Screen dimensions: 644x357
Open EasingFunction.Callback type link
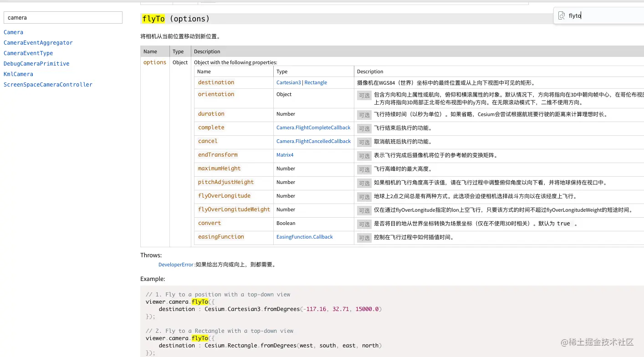click(305, 237)
